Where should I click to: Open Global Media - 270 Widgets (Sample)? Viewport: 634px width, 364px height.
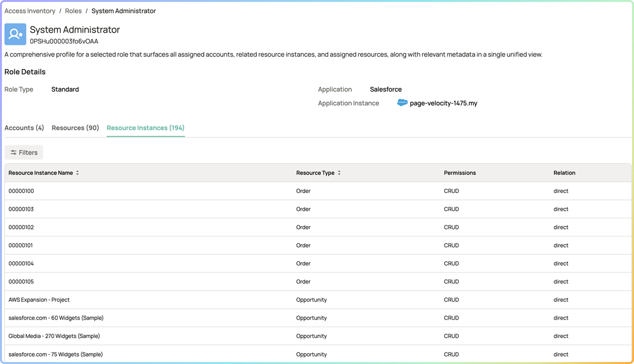[54, 336]
